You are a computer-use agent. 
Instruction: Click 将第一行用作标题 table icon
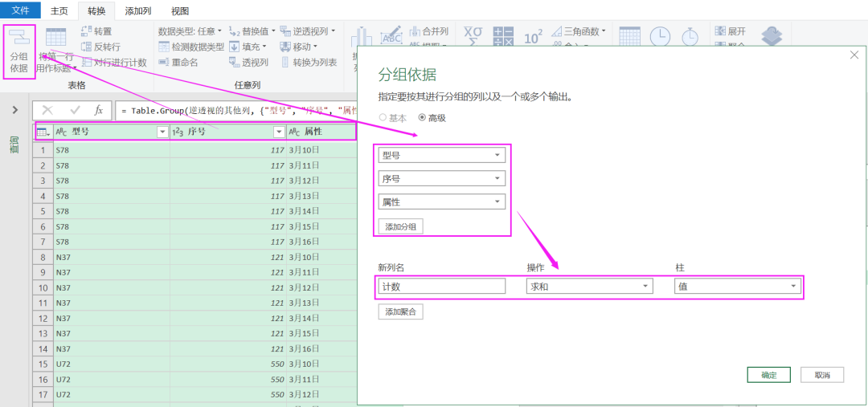56,36
